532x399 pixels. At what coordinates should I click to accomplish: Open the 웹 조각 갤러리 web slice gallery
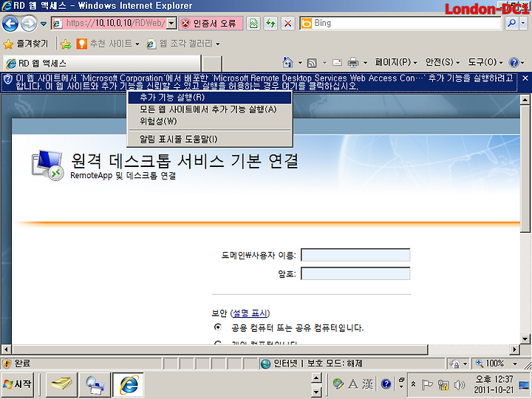(x=183, y=44)
